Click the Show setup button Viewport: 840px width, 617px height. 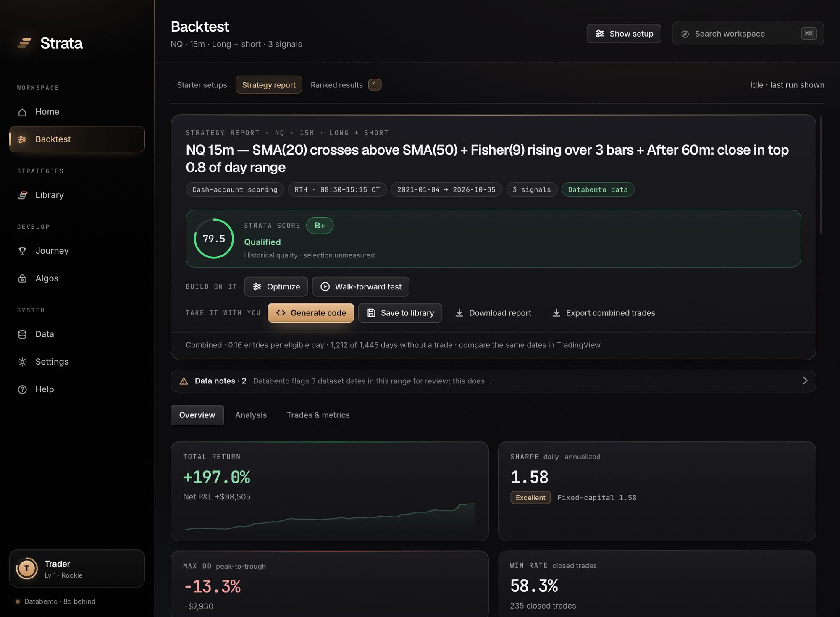click(x=624, y=34)
